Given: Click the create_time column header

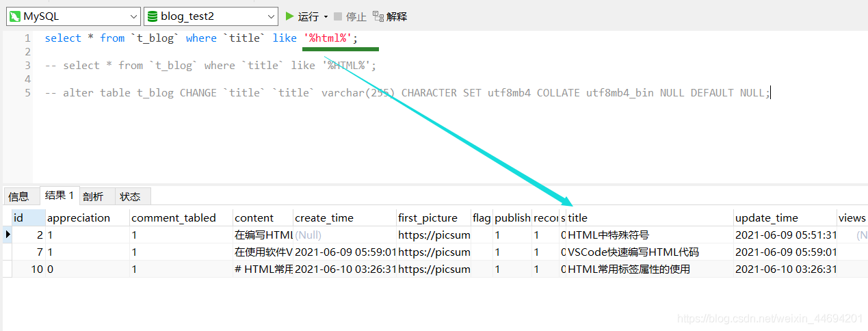Looking at the screenshot, I should coord(345,217).
